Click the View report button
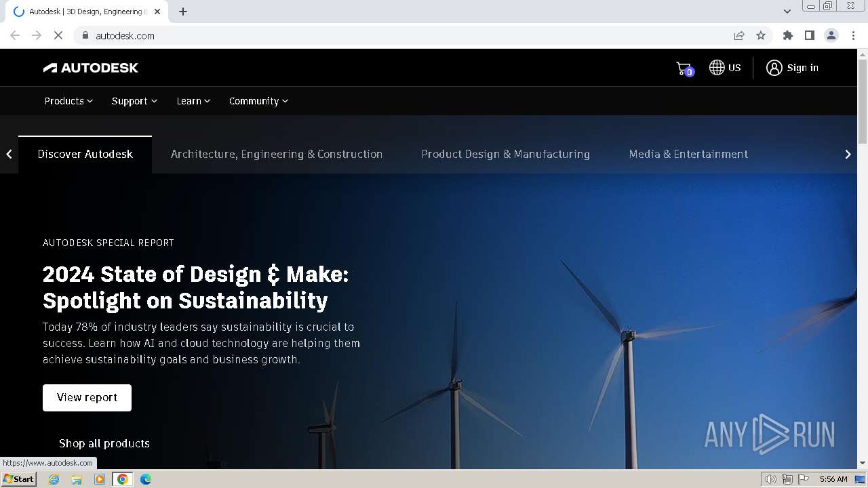This screenshot has width=868, height=488. 87,398
